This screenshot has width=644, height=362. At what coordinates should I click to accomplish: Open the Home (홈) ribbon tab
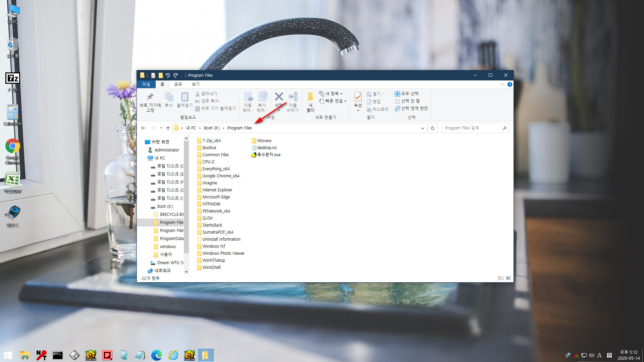point(162,84)
